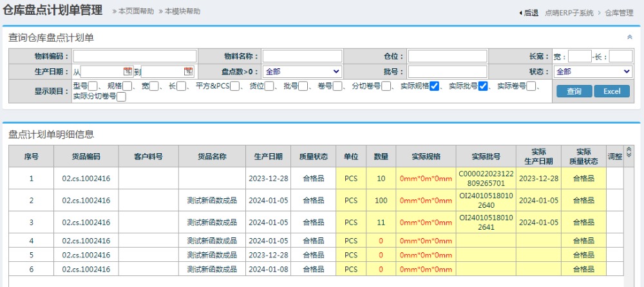The height and width of the screenshot is (287, 644).
Task: Navigate to 仓库管理 breadcrumb
Action: coord(620,12)
